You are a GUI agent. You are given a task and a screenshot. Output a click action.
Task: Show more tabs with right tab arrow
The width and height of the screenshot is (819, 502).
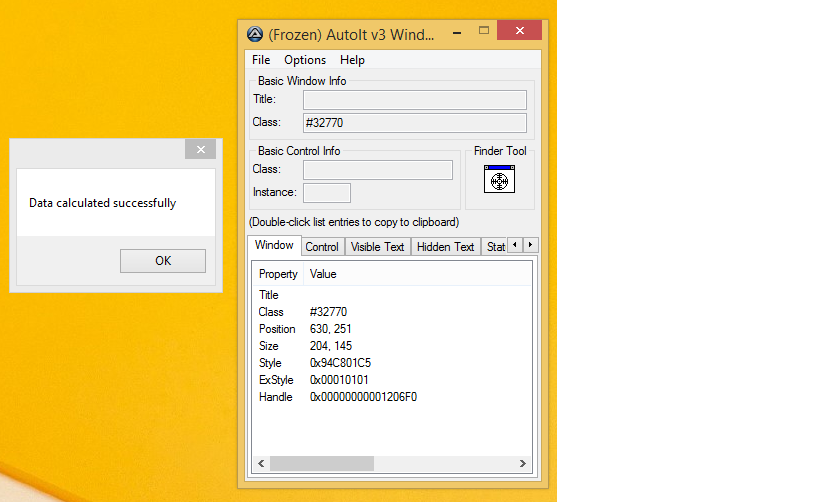click(x=531, y=245)
